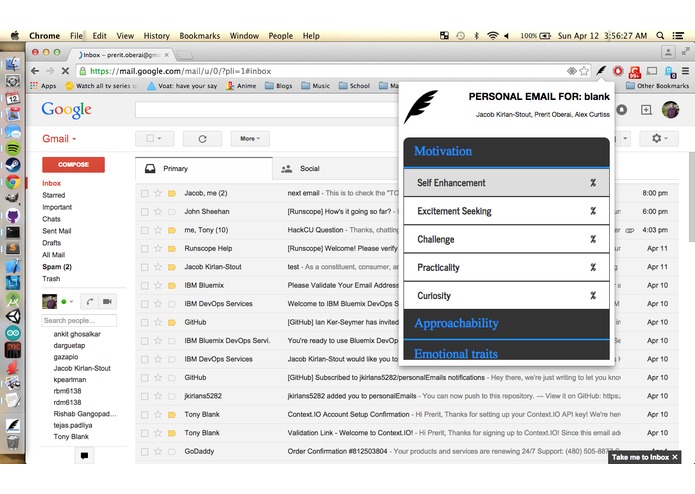Click the Gmail search box
Image resolution: width=695 pixels, height=494 pixels.
pyautogui.click(x=267, y=110)
